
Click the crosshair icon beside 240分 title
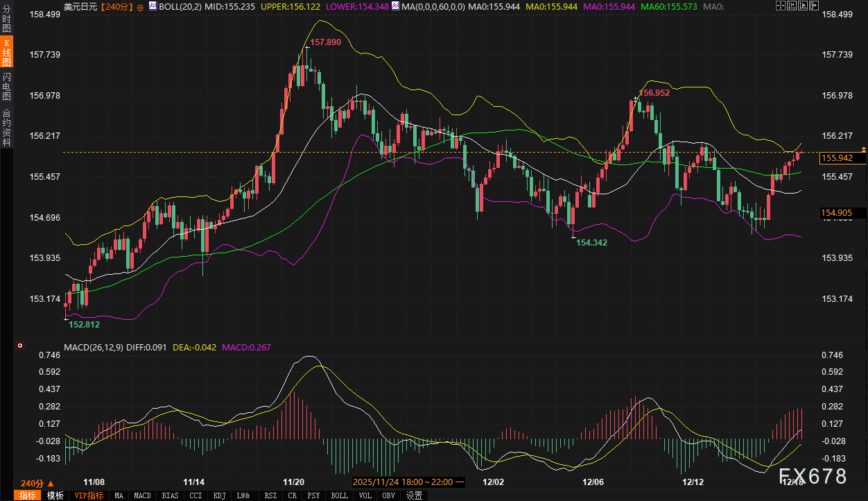(141, 7)
